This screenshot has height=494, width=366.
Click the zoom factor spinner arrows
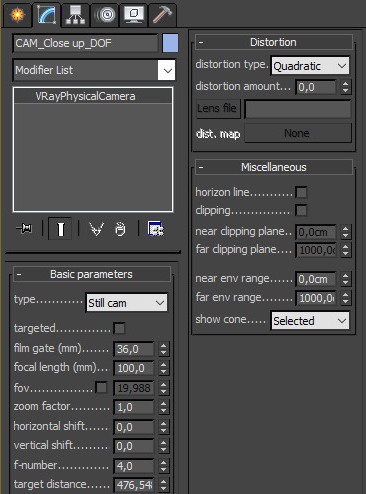163,407
